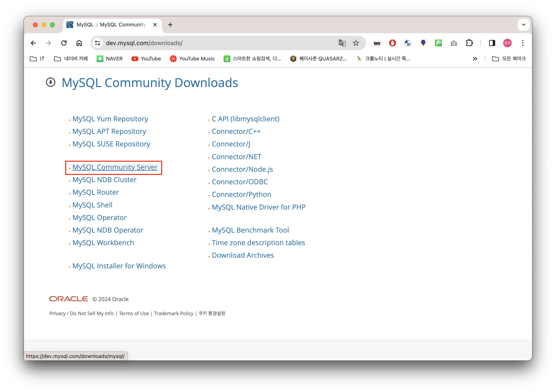Open the MySQL Workbench download link
This screenshot has height=392, width=556.
coord(103,243)
